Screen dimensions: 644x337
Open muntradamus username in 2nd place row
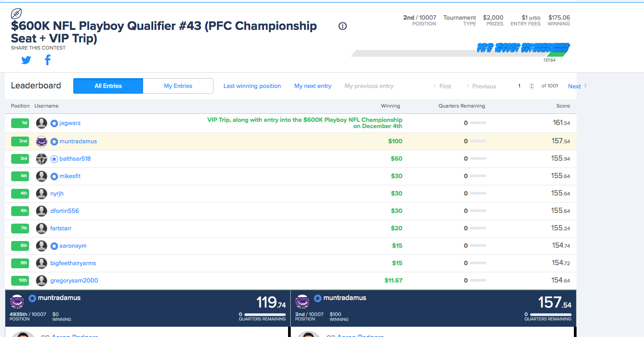[78, 141]
